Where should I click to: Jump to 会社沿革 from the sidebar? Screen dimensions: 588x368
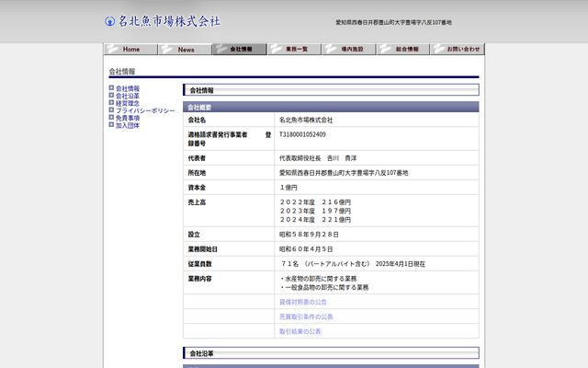(128, 96)
